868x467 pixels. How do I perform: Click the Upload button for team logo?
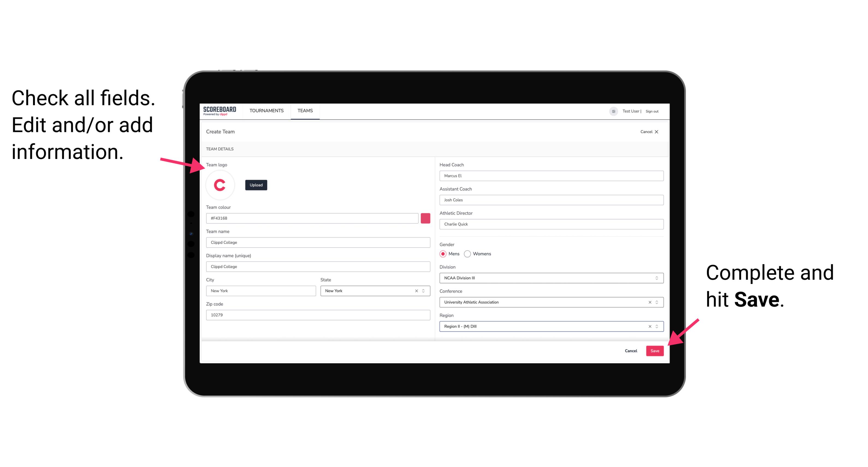tap(256, 185)
